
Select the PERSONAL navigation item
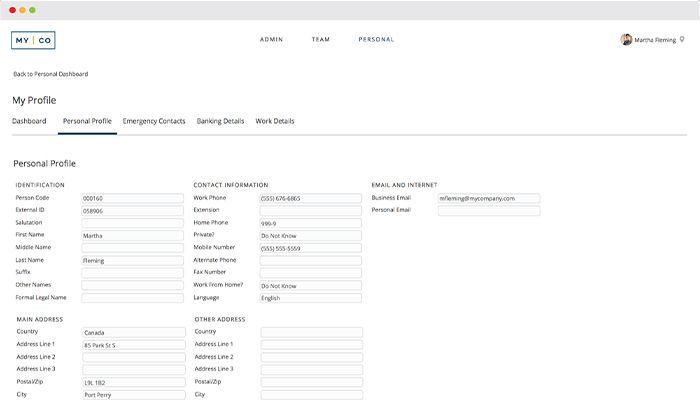point(376,40)
